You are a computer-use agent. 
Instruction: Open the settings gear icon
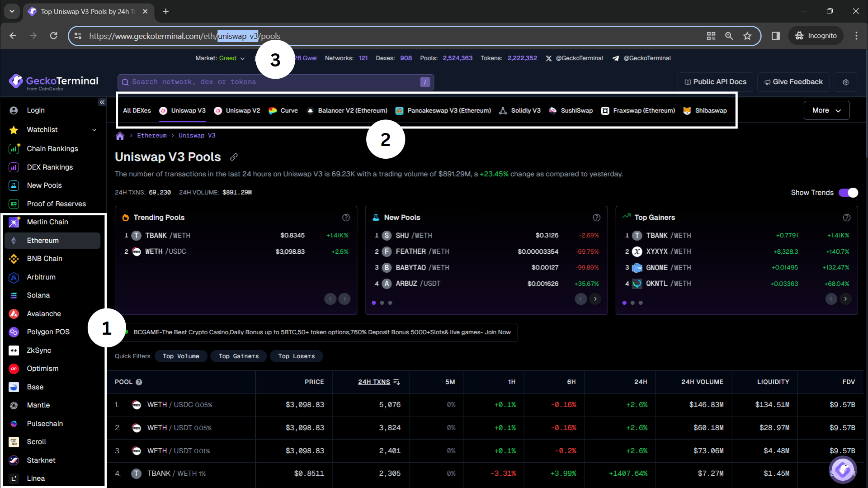[845, 82]
